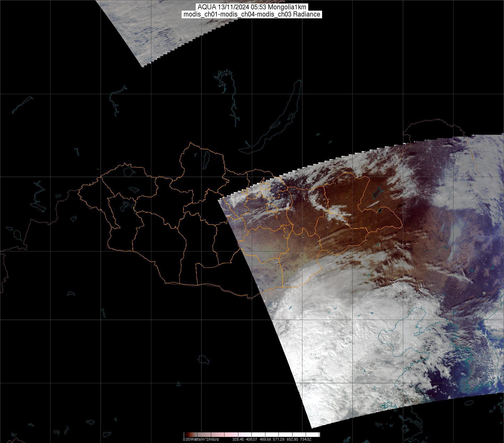Screen dimensions: 504x443
Task: Click the small dark lake on Mongolia's eastern border
Action: (x=379, y=210)
